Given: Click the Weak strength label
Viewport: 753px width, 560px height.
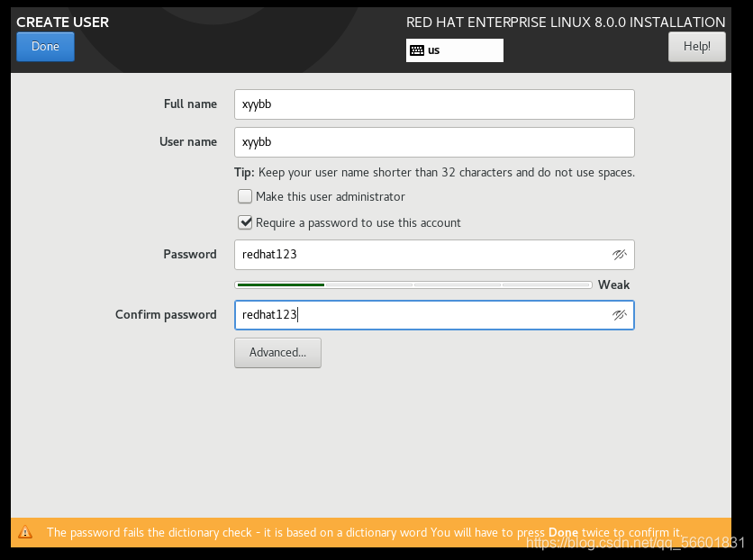Looking at the screenshot, I should tap(613, 285).
